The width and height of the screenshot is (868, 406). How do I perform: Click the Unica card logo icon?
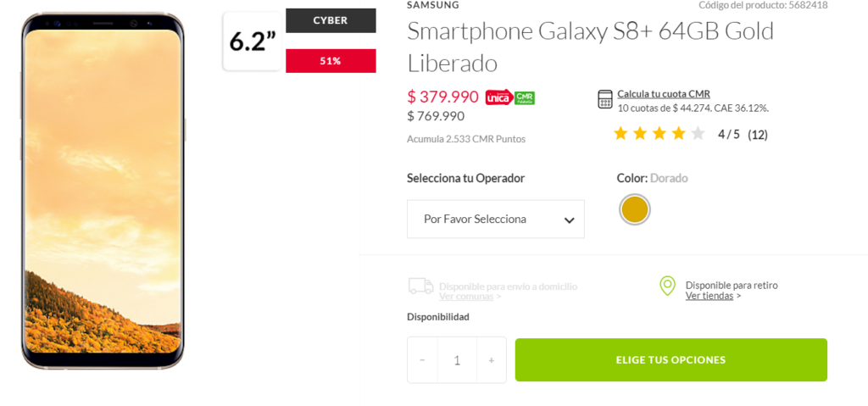click(x=498, y=97)
